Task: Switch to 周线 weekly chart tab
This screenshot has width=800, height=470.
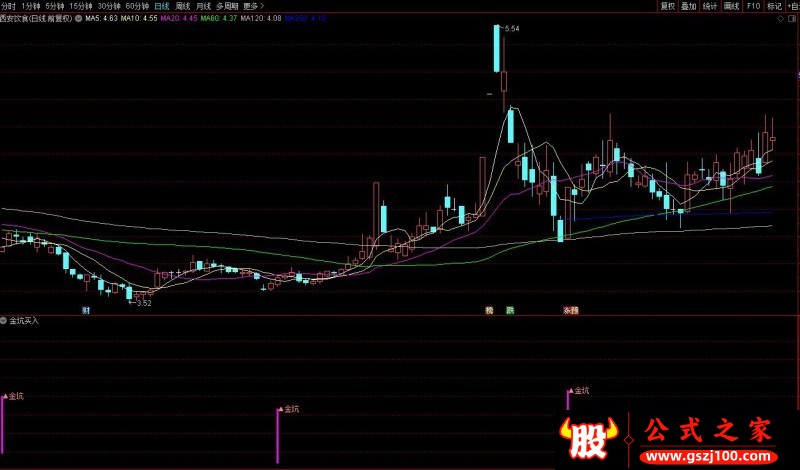Action: coord(182,6)
